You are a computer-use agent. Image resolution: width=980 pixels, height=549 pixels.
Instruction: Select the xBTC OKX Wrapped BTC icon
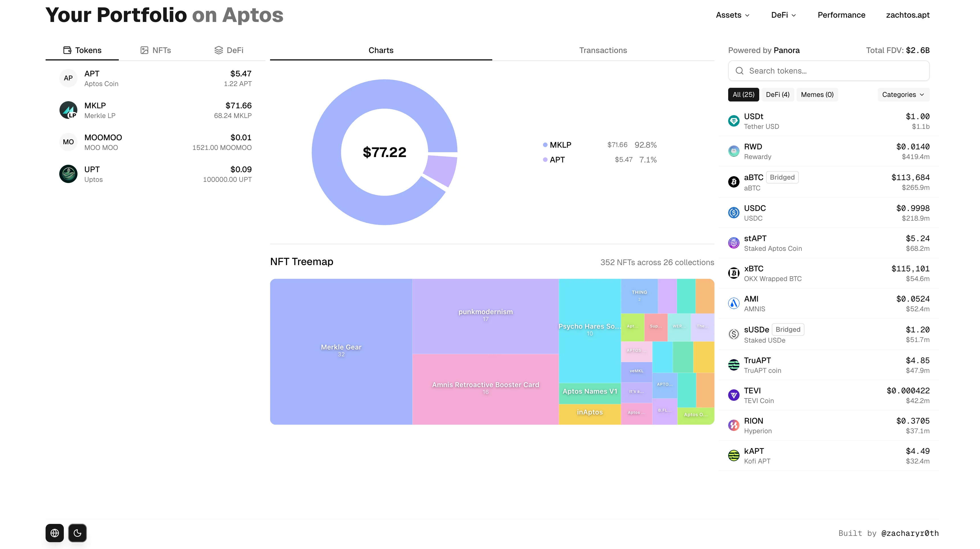[x=734, y=273]
